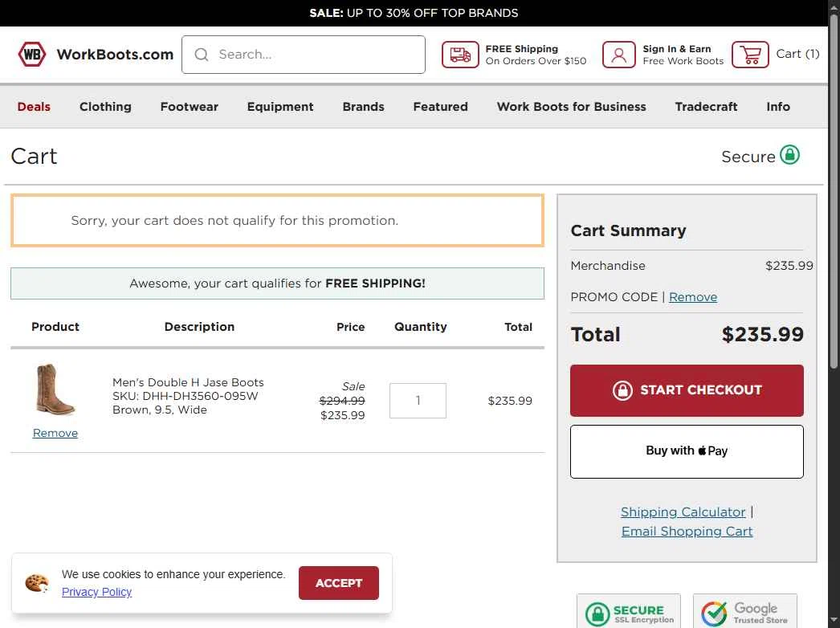840x628 pixels.
Task: Open the Deals menu
Action: point(34,107)
